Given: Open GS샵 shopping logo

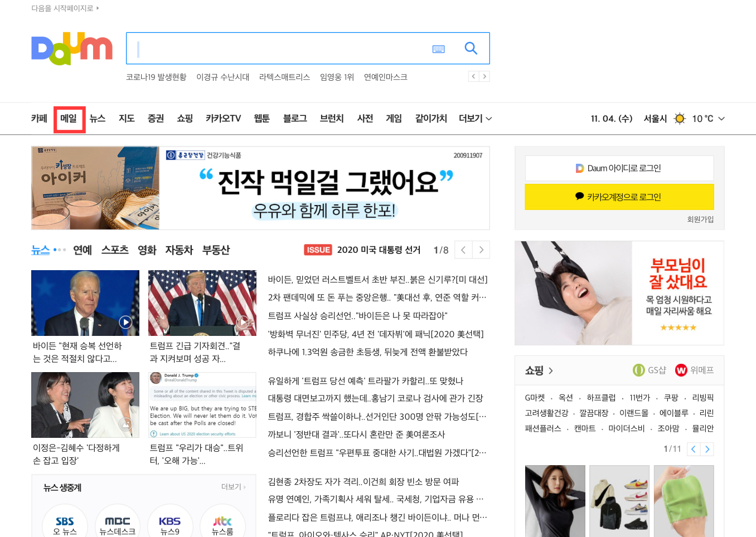Looking at the screenshot, I should click(650, 370).
